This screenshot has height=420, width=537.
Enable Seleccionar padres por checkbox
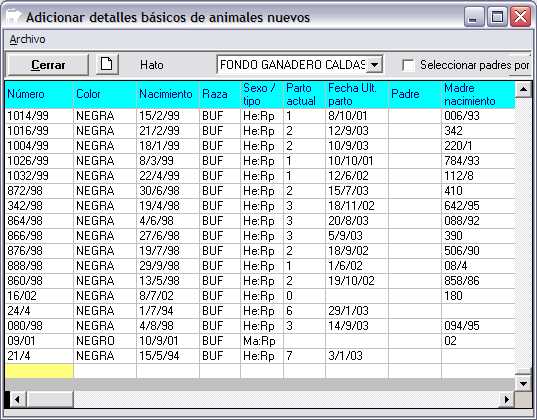point(408,65)
